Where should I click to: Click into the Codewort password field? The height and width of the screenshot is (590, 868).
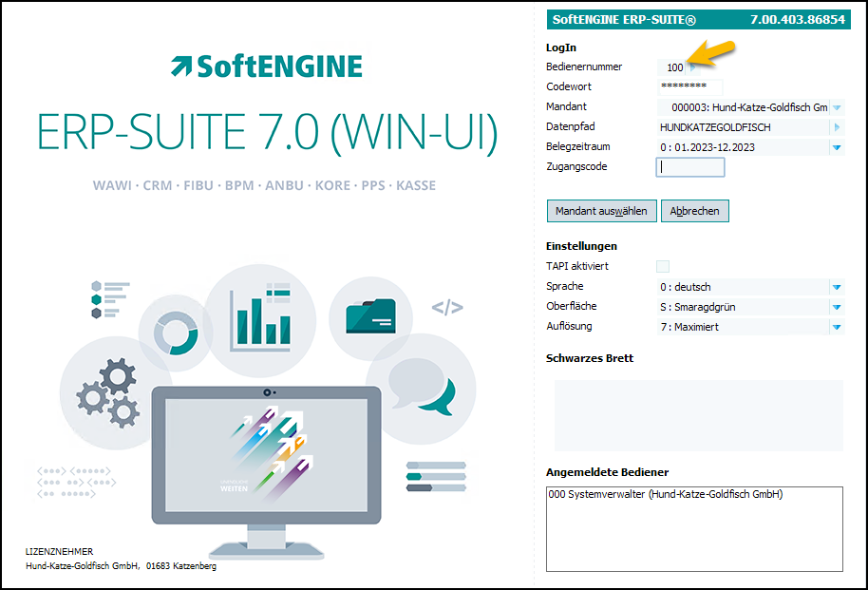[x=689, y=87]
